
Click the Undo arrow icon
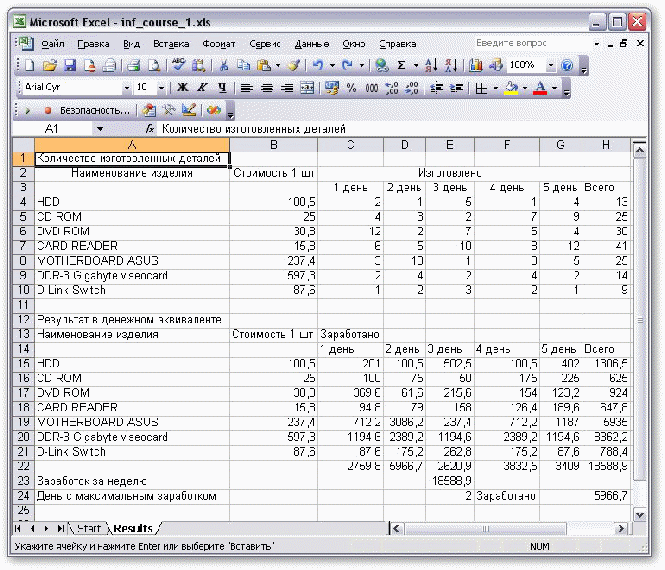pyautogui.click(x=318, y=65)
